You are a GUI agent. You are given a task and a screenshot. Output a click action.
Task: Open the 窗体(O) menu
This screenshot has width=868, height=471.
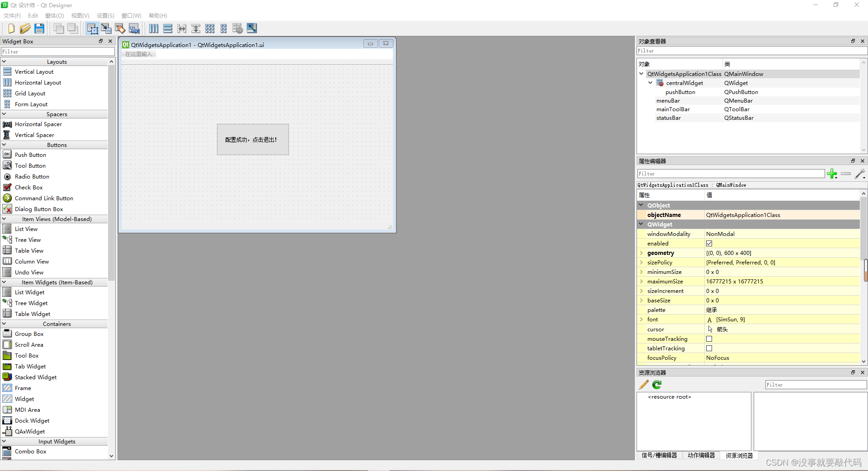55,16
